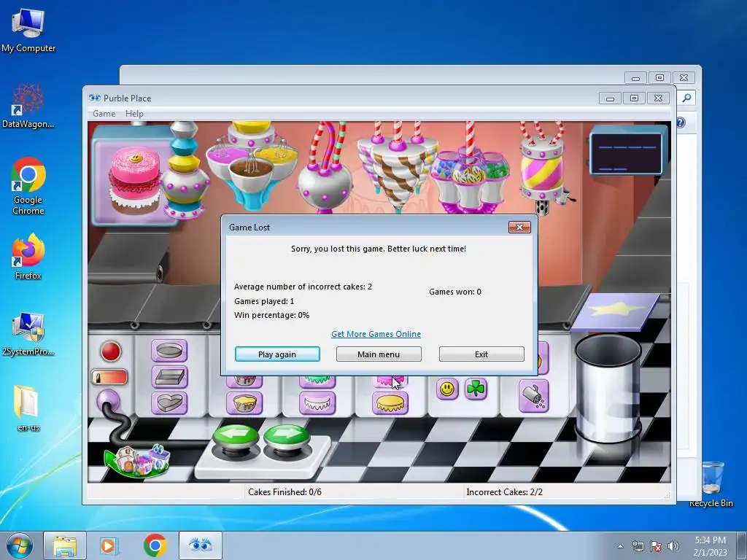This screenshot has height=560, width=747.
Task: Open Chrome from the taskbar
Action: 155,545
